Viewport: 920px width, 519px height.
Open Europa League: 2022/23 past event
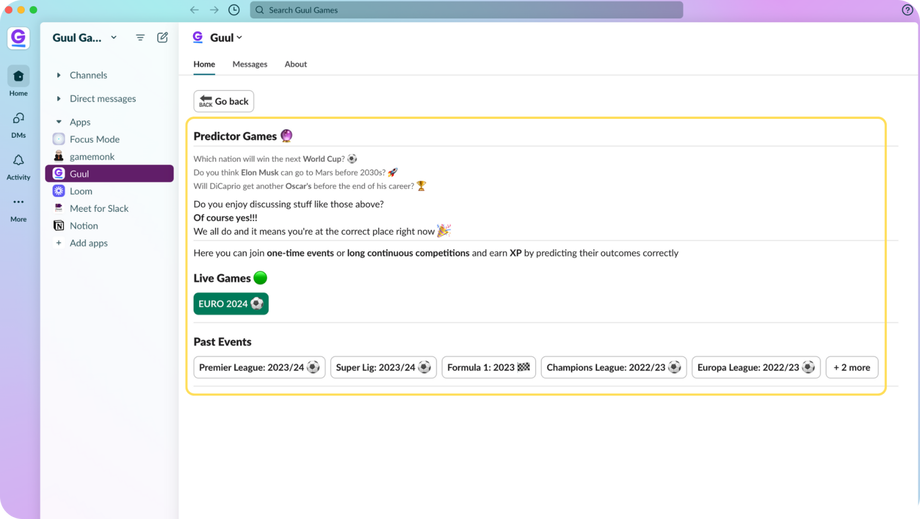tap(756, 368)
